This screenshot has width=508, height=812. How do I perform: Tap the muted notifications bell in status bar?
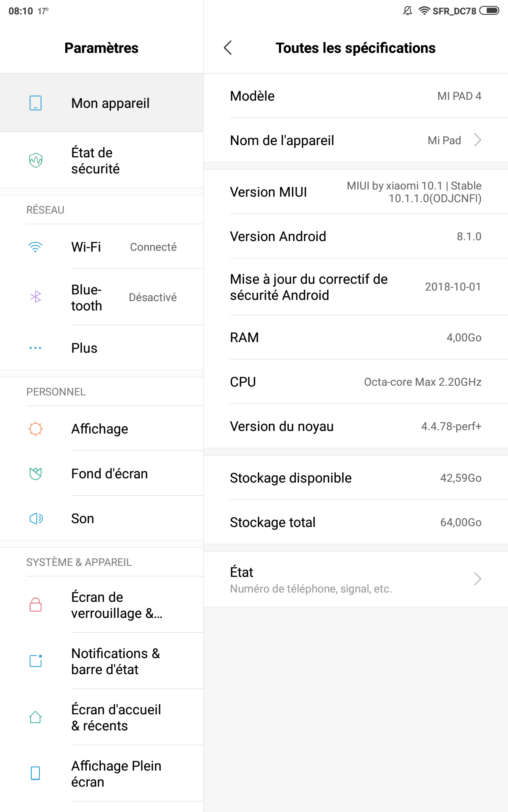[408, 11]
